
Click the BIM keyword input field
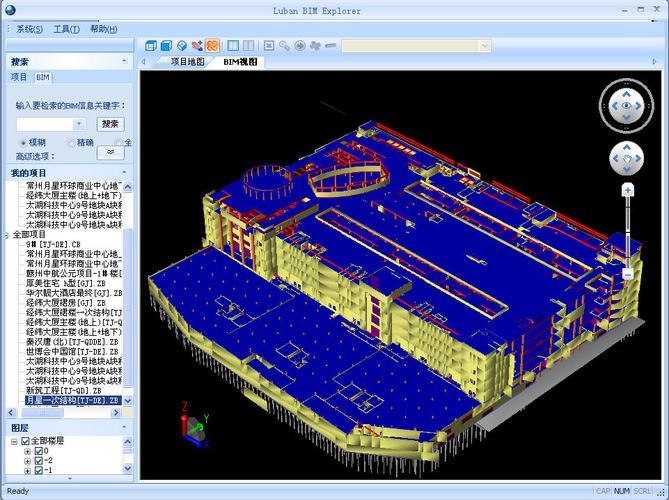pos(45,124)
